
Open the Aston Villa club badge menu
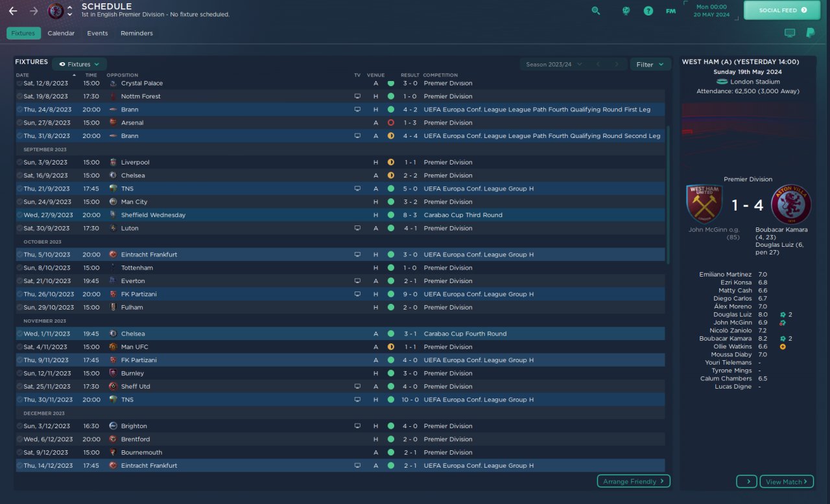tap(56, 11)
